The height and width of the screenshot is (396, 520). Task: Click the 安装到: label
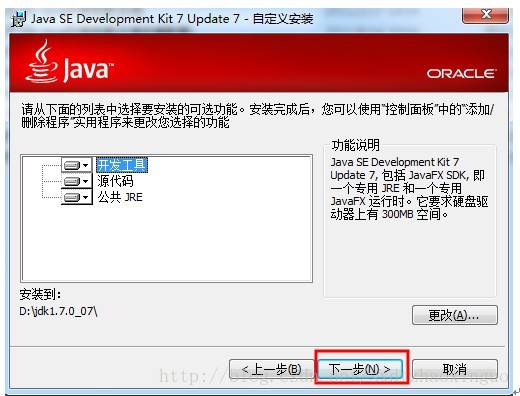(40, 294)
